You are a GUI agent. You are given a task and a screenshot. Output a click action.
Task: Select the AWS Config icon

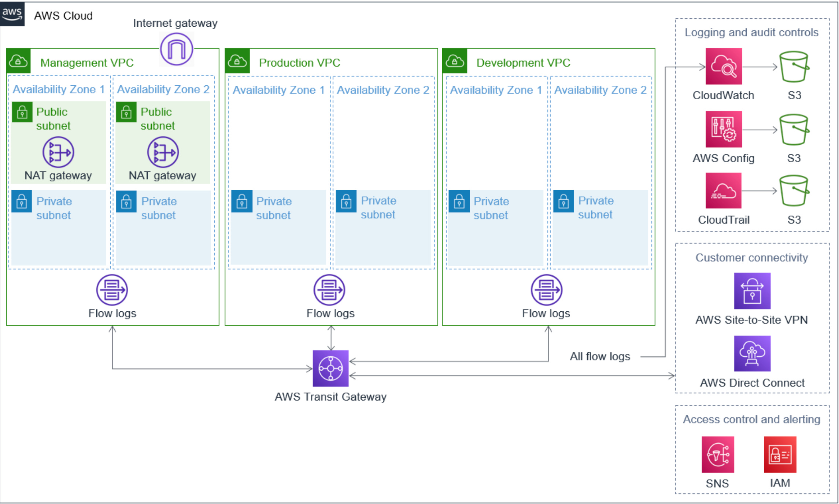click(724, 129)
